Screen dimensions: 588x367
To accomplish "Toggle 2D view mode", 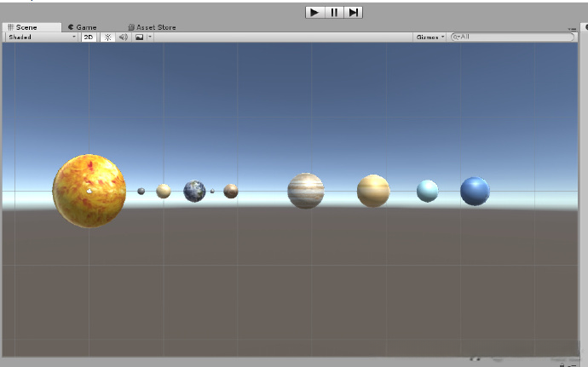I will point(89,37).
